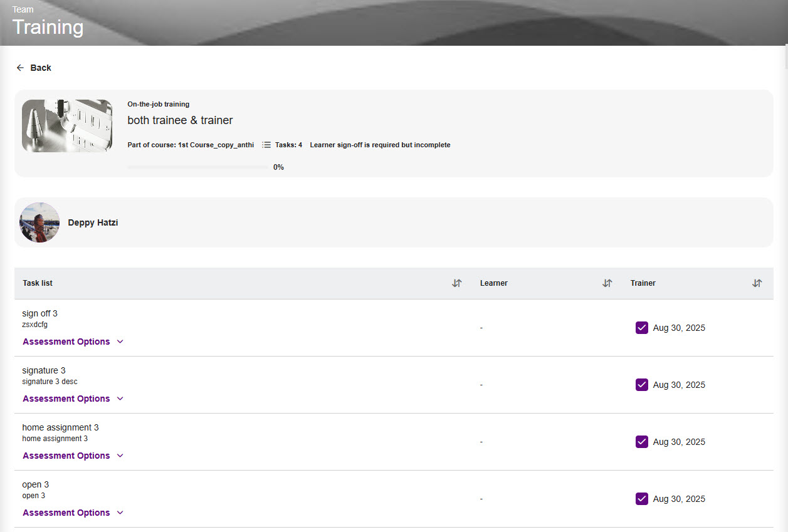Toggle trainer checkbox for signature 3

tap(641, 385)
